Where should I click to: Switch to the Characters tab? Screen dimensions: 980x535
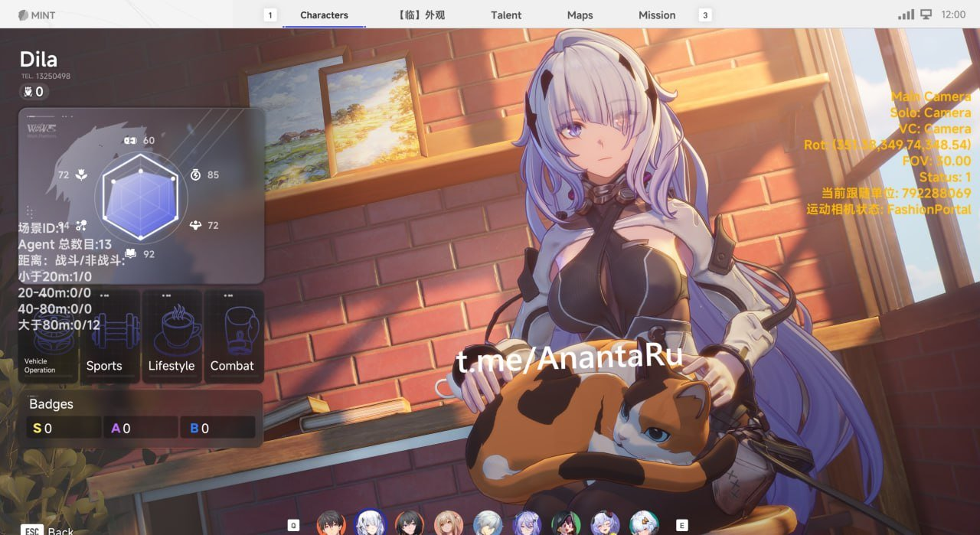(324, 15)
